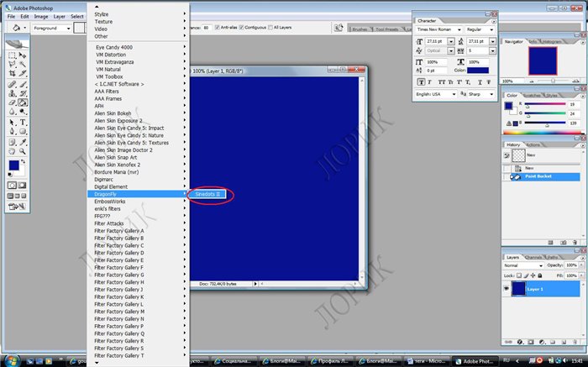Select the History Brush tool
The height and width of the screenshot is (367, 588).
click(x=23, y=93)
